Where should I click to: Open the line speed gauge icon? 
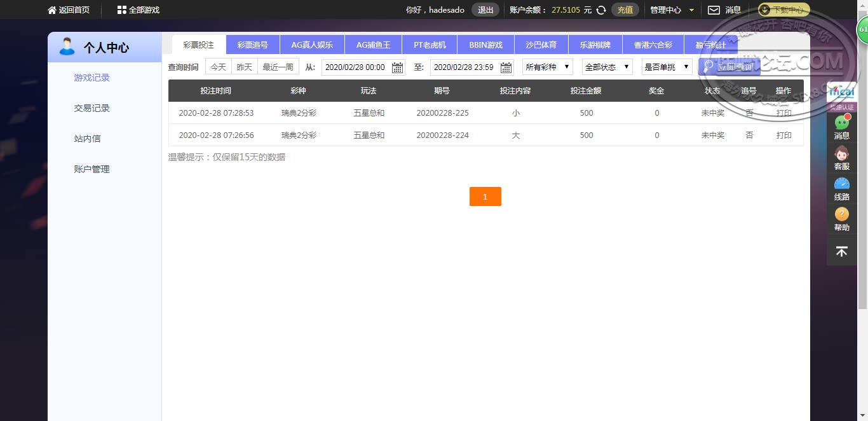click(x=841, y=184)
